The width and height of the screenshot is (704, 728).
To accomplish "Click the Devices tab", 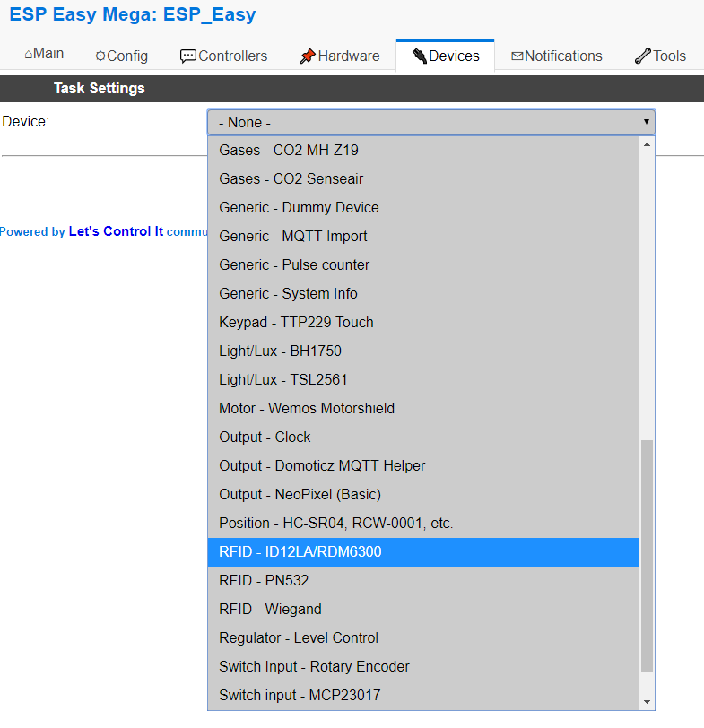I will coord(445,56).
